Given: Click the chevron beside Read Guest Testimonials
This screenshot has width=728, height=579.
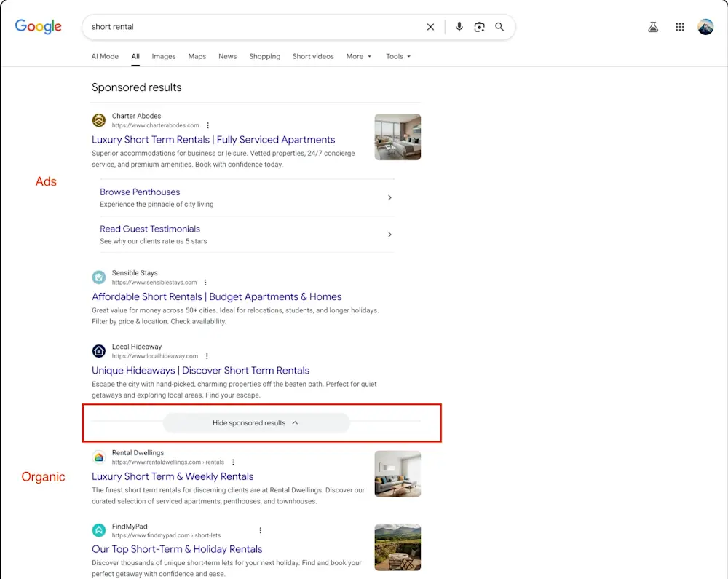Looking at the screenshot, I should (389, 235).
